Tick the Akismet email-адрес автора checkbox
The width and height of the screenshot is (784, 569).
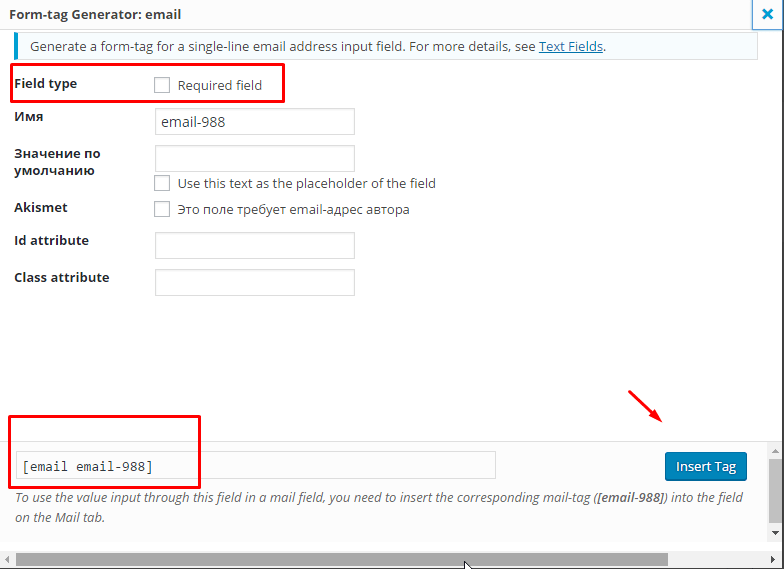[162, 210]
